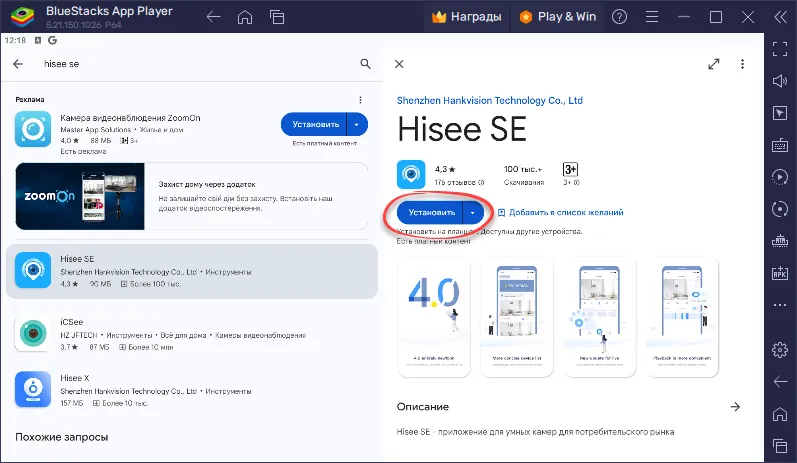Open the ZoomOn app icon
Image resolution: width=797 pixels, height=463 pixels.
click(33, 130)
